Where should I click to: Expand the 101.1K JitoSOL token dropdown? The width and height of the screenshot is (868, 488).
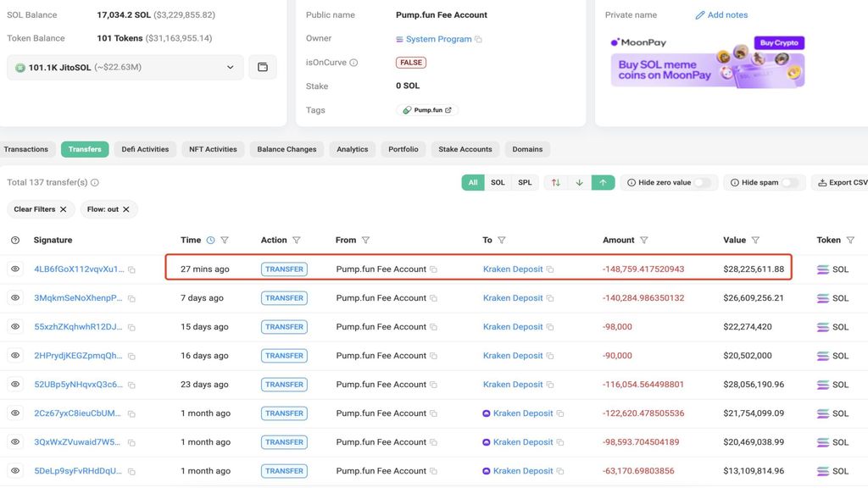(x=125, y=67)
